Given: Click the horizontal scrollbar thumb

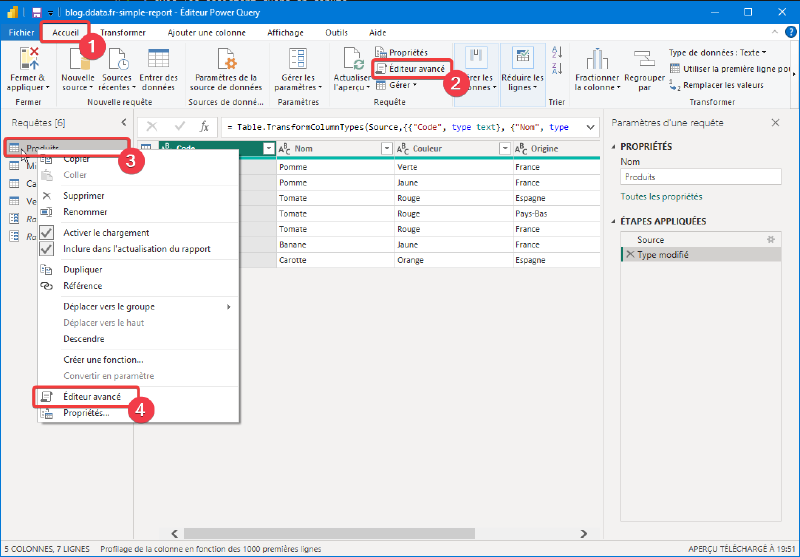Looking at the screenshot, I should pyautogui.click(x=329, y=534).
